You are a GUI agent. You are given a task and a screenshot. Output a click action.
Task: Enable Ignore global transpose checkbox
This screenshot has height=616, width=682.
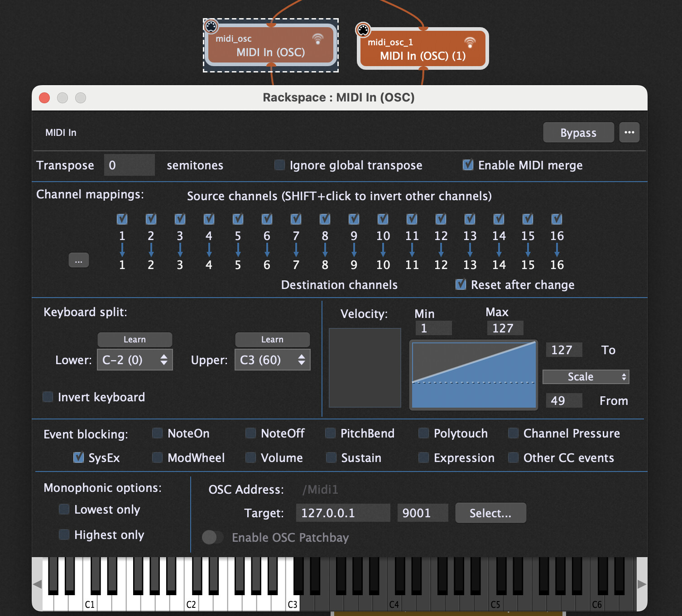coord(280,165)
